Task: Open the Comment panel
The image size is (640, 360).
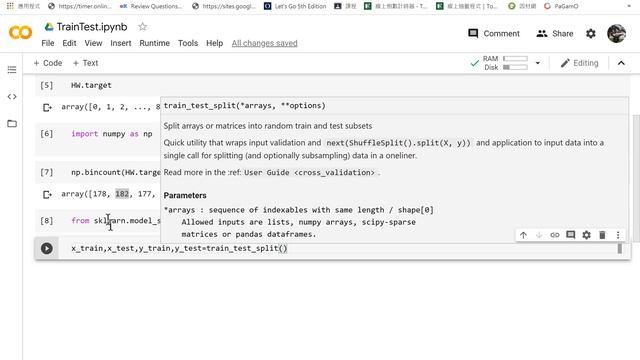Action: pyautogui.click(x=494, y=33)
